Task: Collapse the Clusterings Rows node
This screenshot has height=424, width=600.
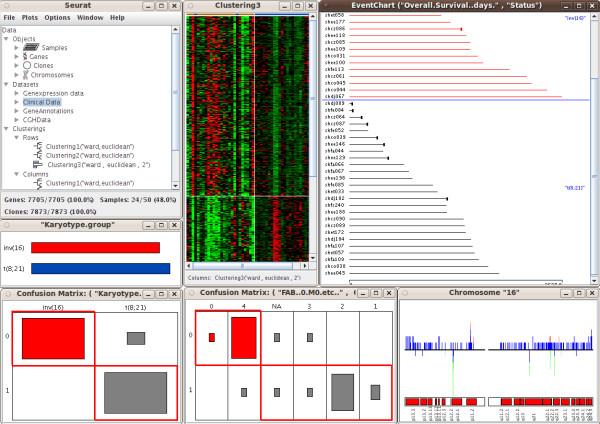Action: [16, 137]
